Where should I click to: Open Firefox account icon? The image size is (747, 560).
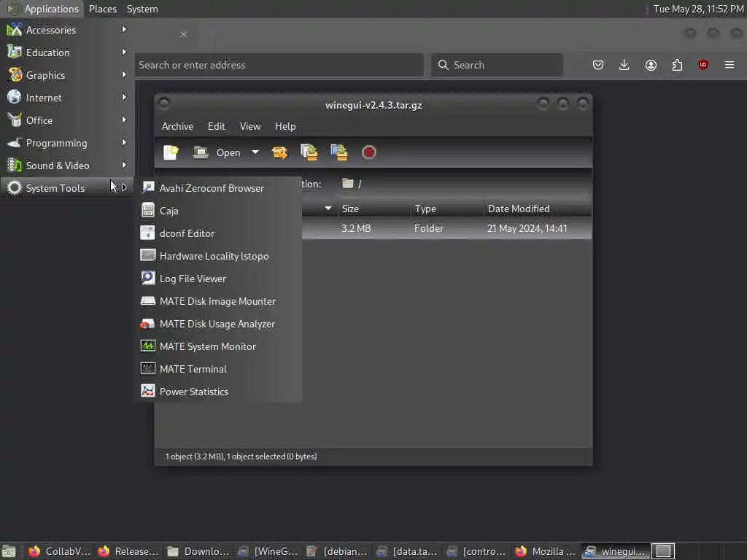tap(651, 65)
